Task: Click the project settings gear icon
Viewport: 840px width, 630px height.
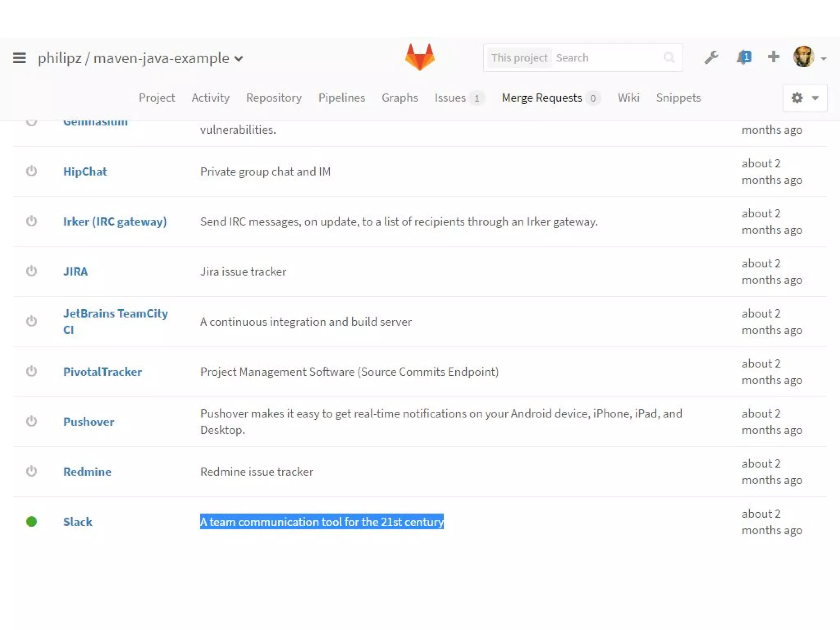Action: coord(797,98)
